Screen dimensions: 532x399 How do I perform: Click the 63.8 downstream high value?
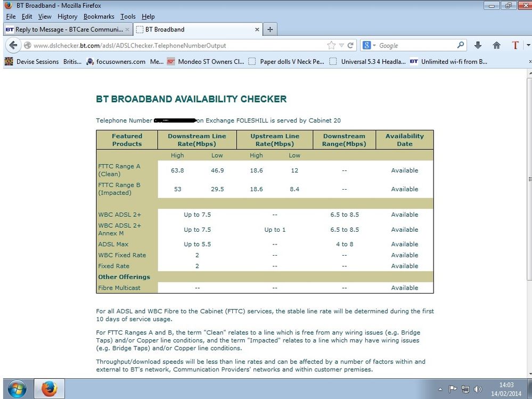pyautogui.click(x=177, y=170)
